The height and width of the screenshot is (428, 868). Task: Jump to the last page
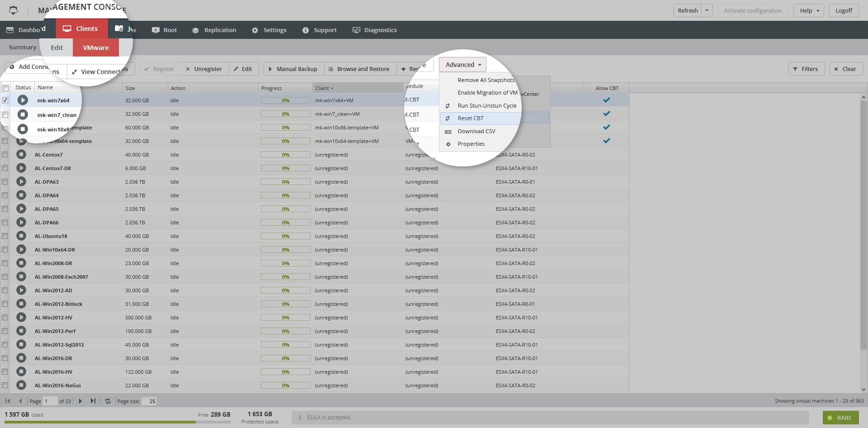pos(93,401)
